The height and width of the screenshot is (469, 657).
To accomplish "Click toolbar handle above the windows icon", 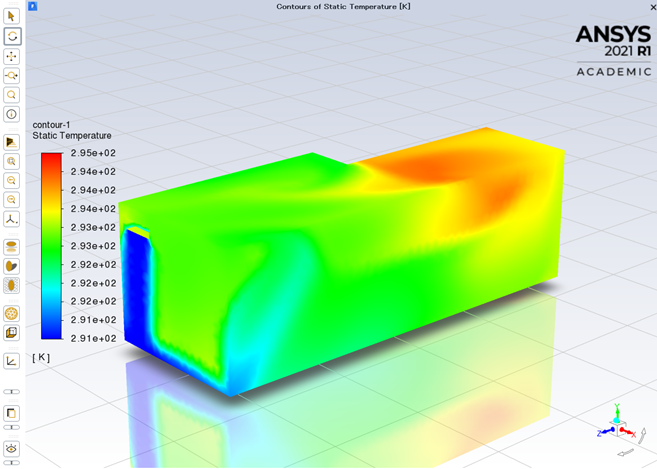I will pos(11,392).
